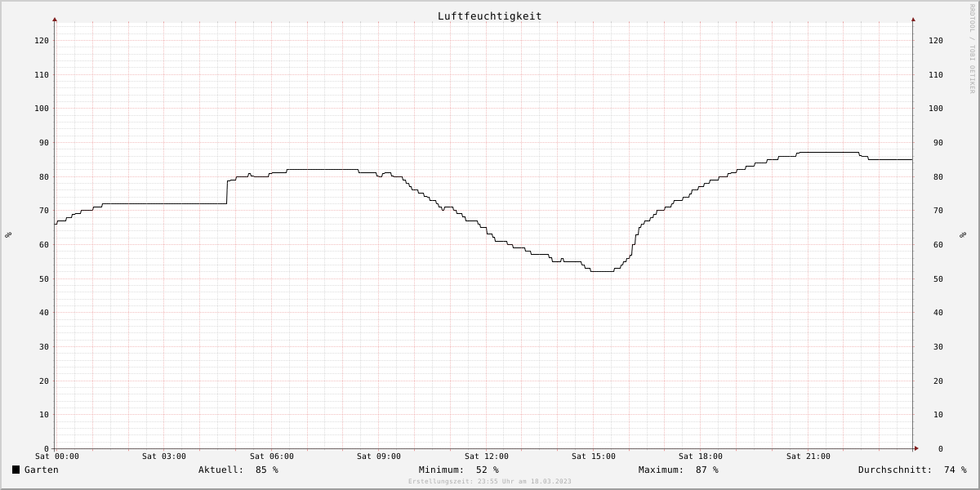
Task: Click the Maximum: 87 % value
Action: (x=679, y=470)
